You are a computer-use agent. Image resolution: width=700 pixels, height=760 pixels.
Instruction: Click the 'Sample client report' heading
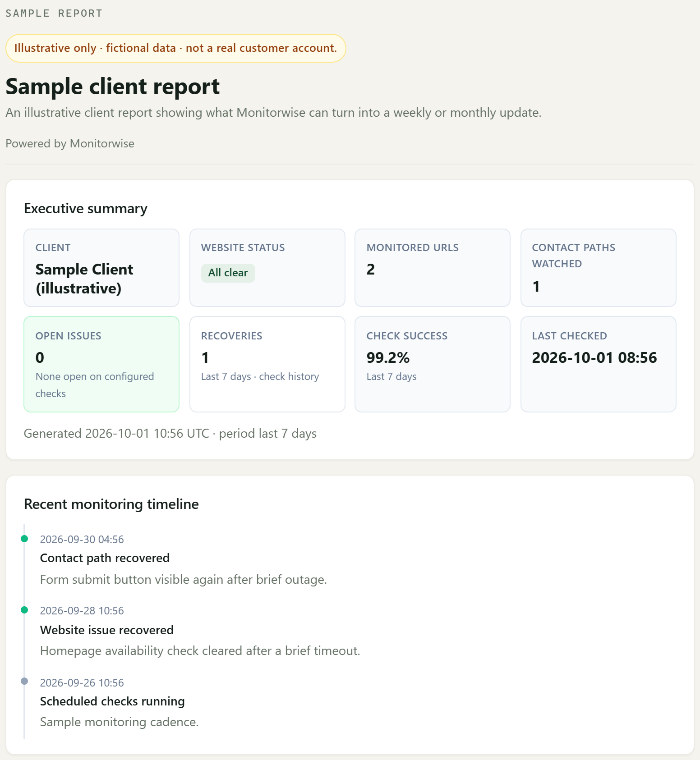tap(113, 87)
